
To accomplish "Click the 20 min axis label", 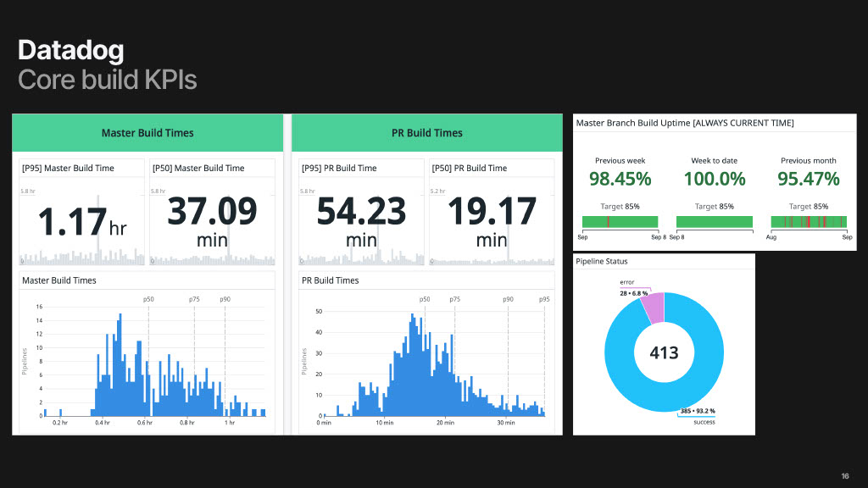I will [x=445, y=423].
